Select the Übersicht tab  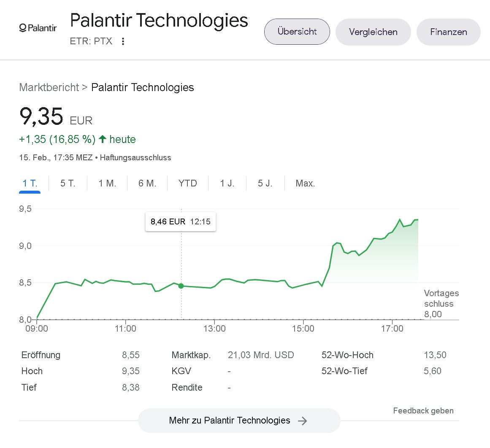[x=297, y=32]
